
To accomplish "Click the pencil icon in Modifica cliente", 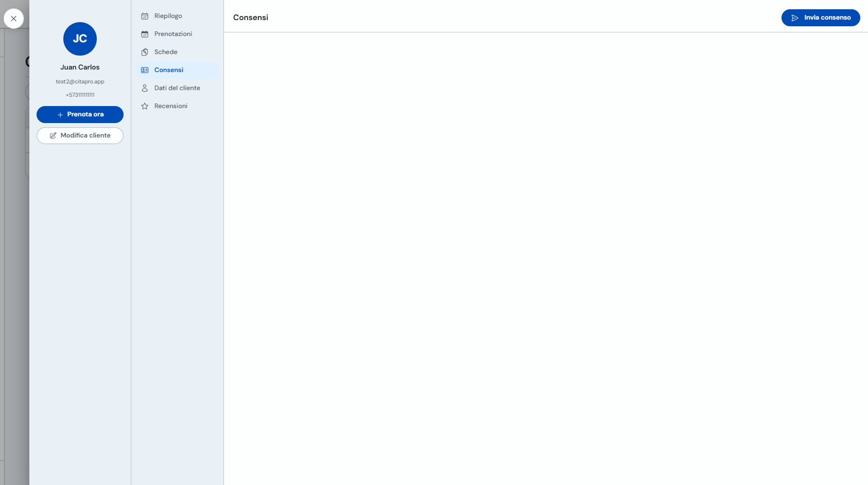I will tap(53, 135).
